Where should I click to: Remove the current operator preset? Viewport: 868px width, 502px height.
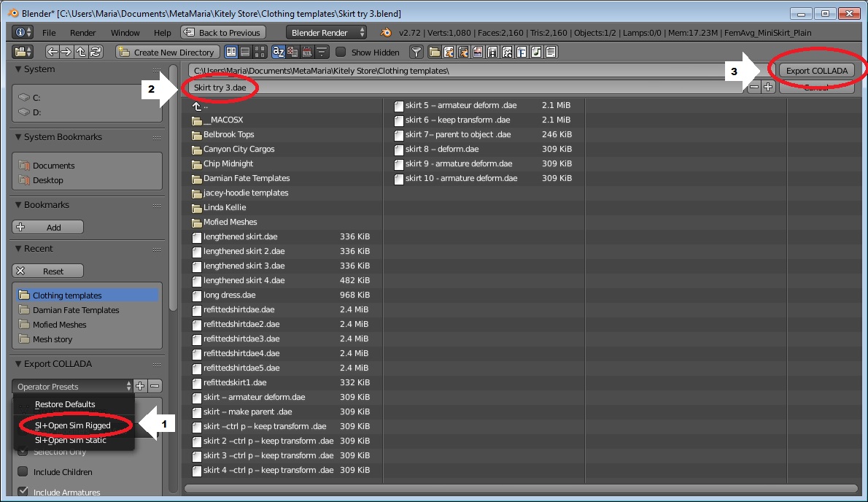(x=155, y=386)
